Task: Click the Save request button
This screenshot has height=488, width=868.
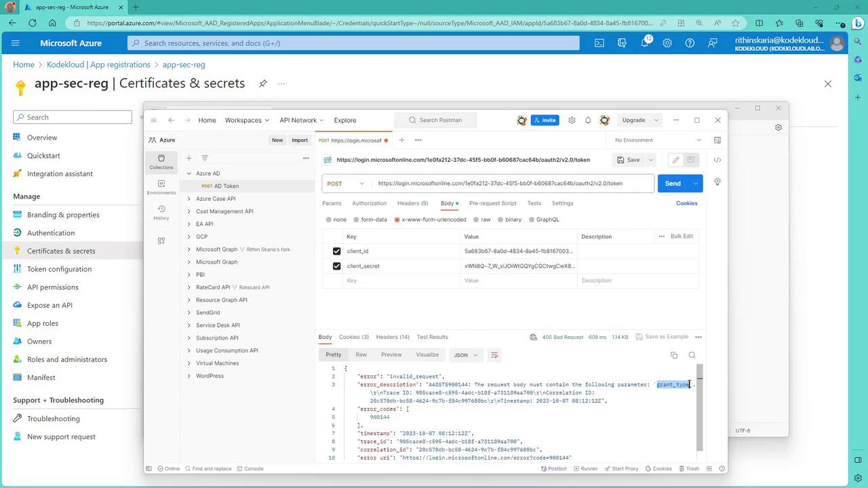Action: point(628,160)
